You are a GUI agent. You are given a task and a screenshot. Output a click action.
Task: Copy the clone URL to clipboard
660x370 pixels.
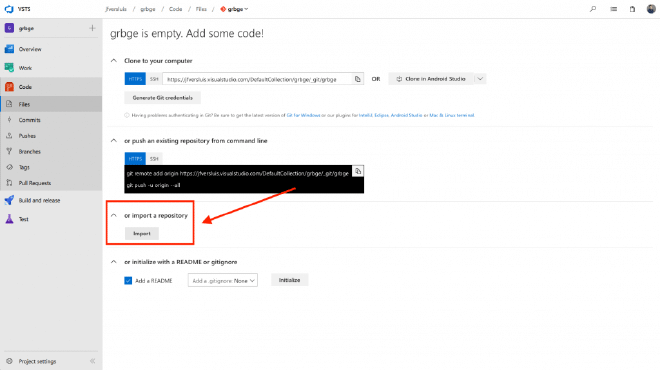click(357, 79)
